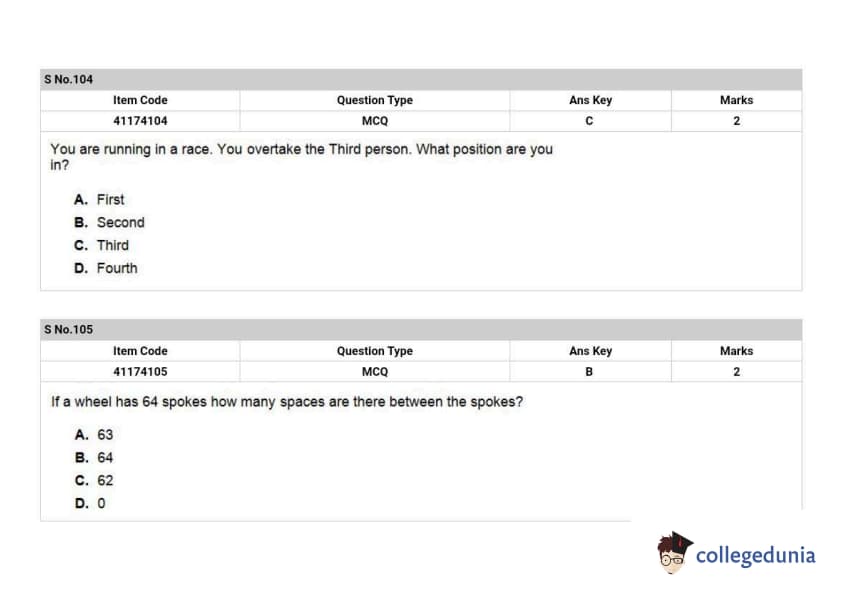
Task: Click the collegedunia mascot logo icon
Action: [675, 553]
